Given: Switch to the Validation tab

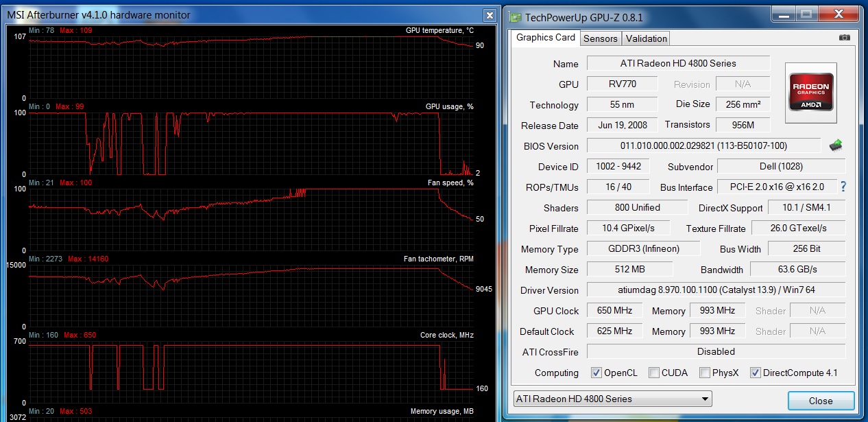Looking at the screenshot, I should pyautogui.click(x=647, y=39).
